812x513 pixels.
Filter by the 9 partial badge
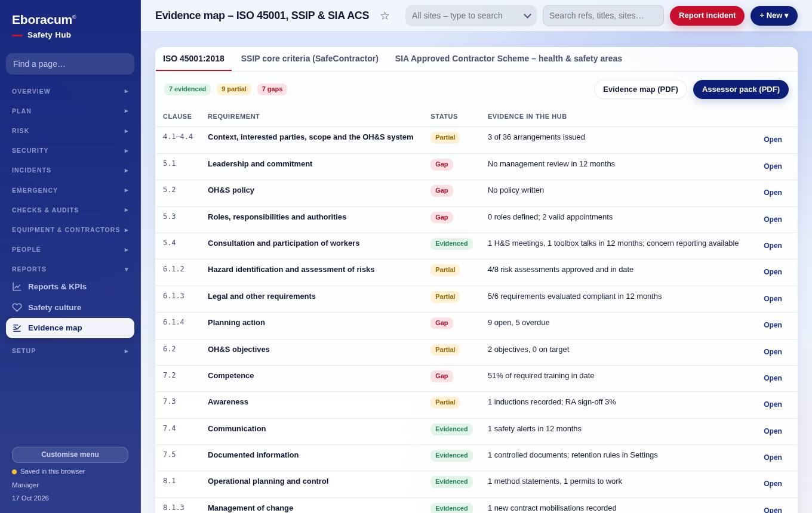pos(234,89)
